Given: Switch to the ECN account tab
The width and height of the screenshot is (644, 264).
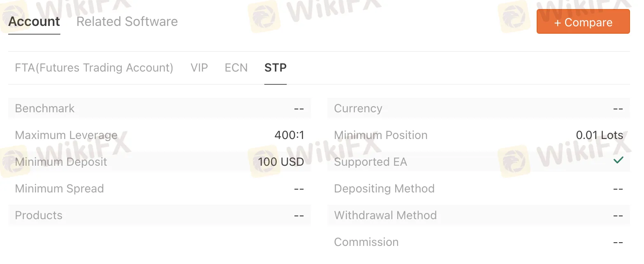Looking at the screenshot, I should pos(236,68).
